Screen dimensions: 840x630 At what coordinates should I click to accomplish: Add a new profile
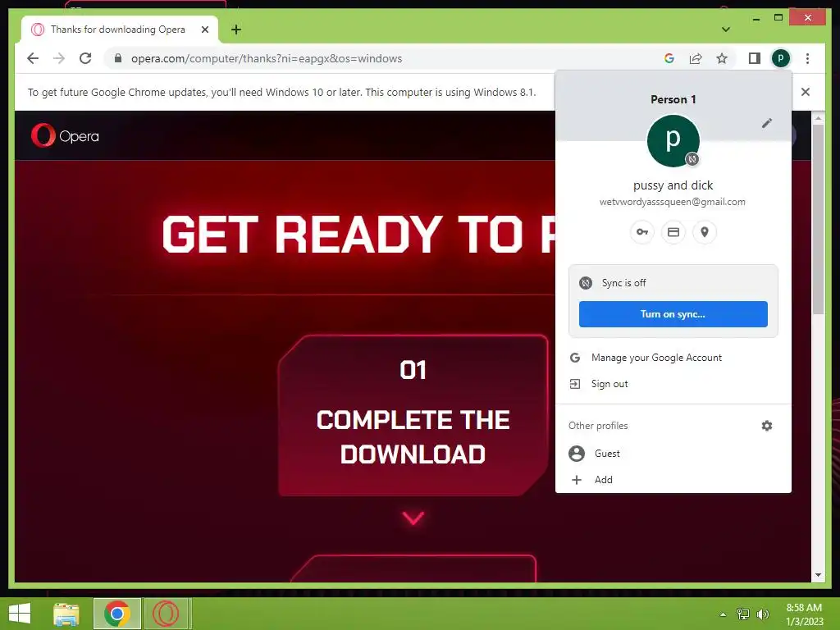[673, 479]
